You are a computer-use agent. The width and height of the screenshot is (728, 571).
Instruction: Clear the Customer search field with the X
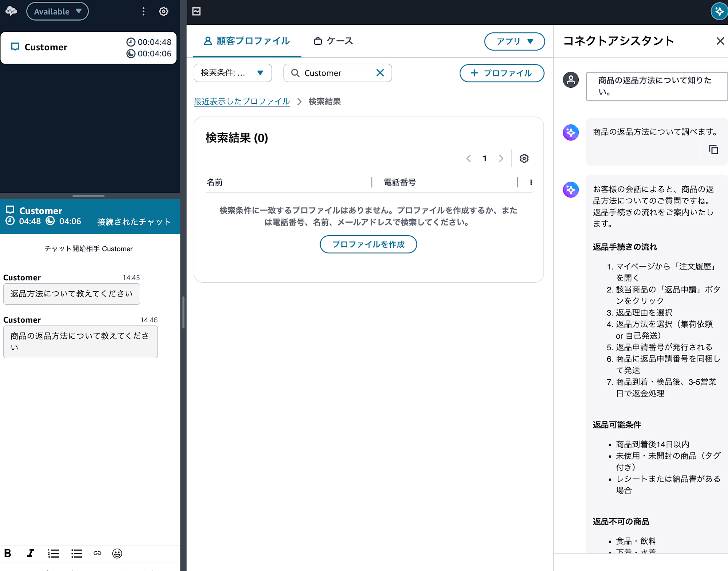[380, 73]
